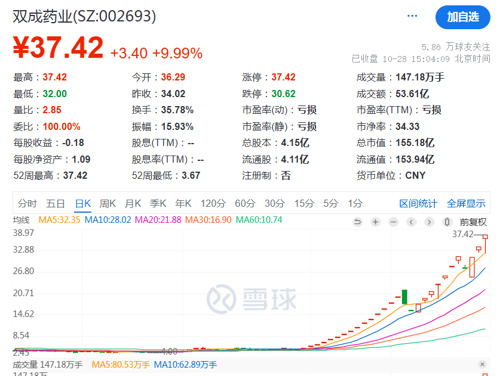
Task: Select the 周K chart tab
Action: point(108,203)
